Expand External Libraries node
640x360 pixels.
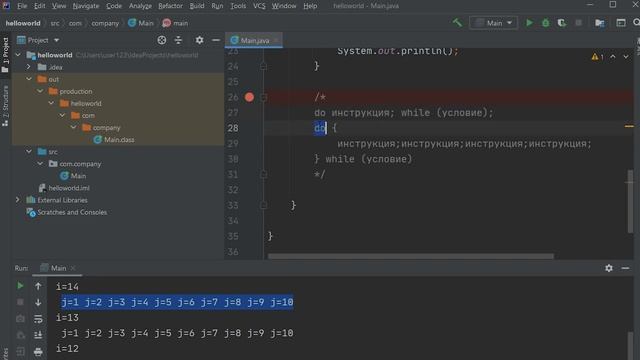tap(18, 200)
